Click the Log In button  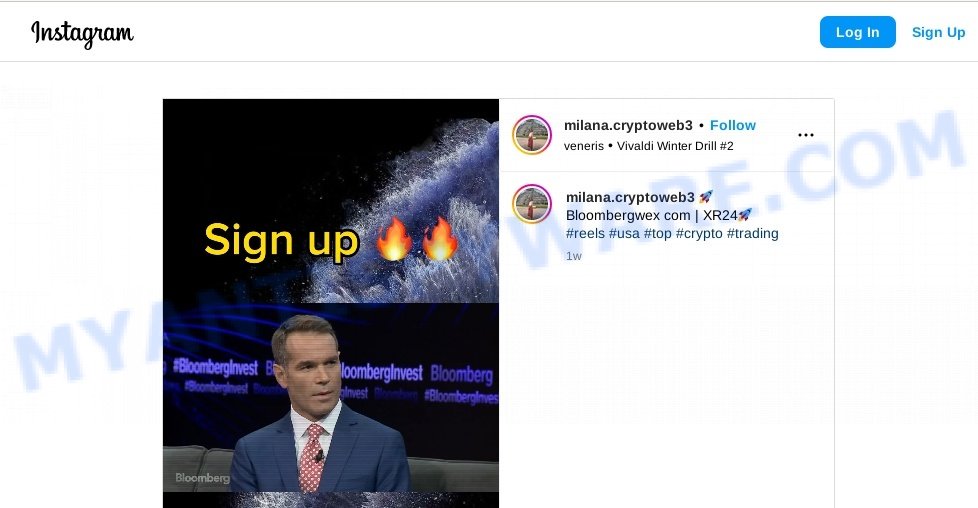click(x=858, y=32)
